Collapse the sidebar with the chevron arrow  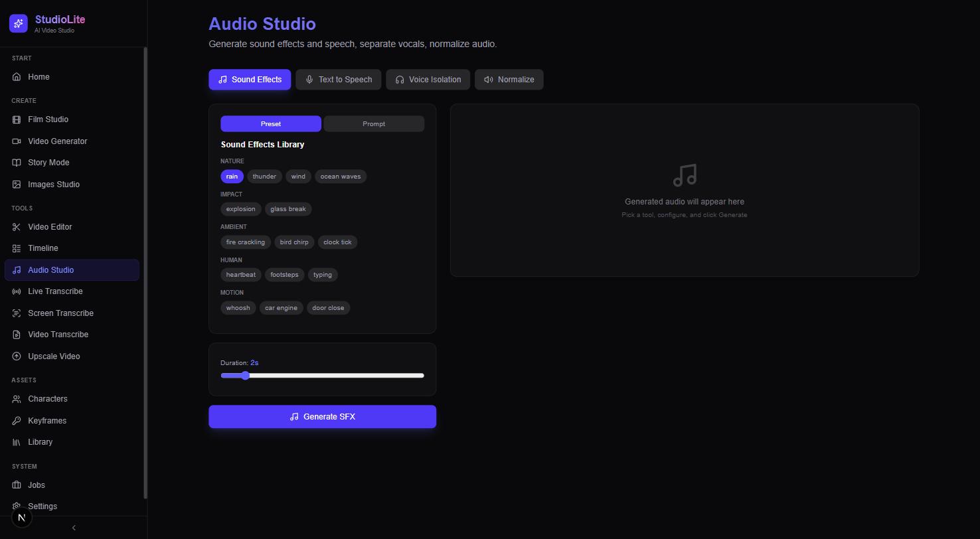pos(74,528)
